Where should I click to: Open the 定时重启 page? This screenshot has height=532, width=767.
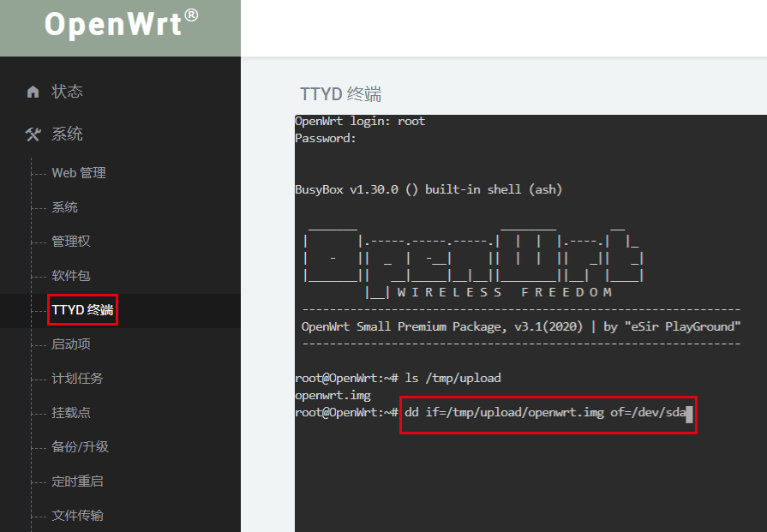click(x=77, y=481)
